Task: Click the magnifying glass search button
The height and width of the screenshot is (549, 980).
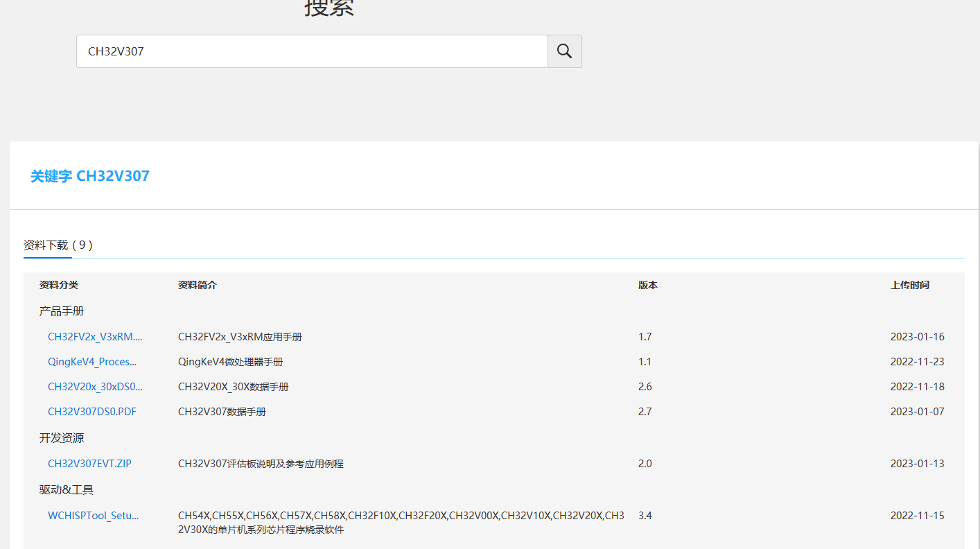Action: pos(564,51)
